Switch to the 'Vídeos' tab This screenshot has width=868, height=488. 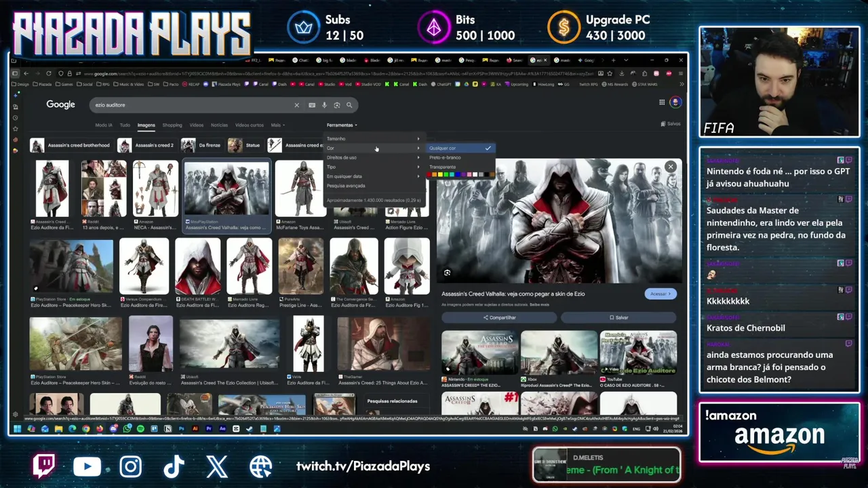(x=197, y=125)
